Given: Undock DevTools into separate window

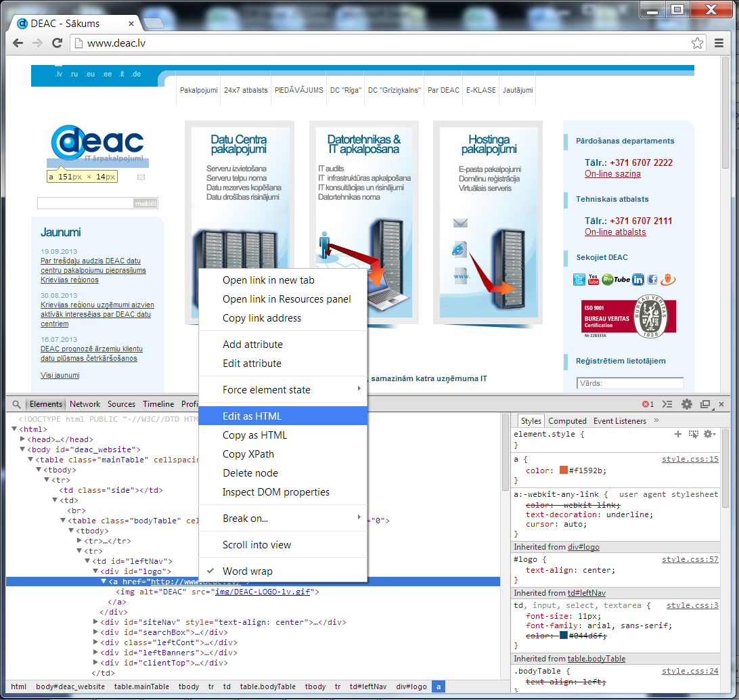Looking at the screenshot, I should 705,404.
